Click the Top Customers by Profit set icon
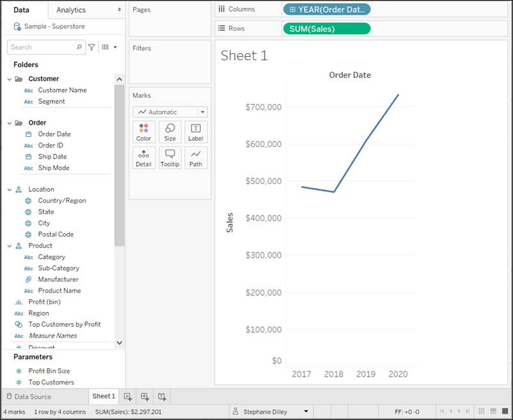Image resolution: width=513 pixels, height=420 pixels. pyautogui.click(x=19, y=325)
